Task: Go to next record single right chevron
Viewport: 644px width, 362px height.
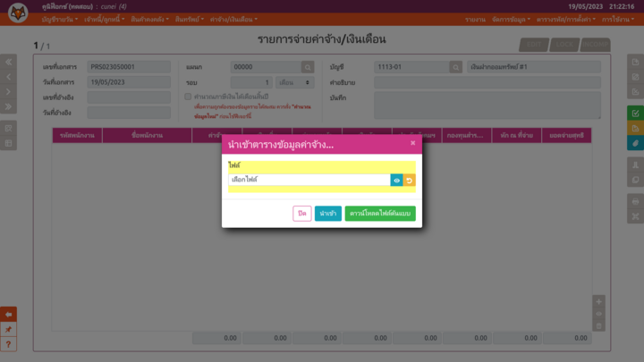Action: pyautogui.click(x=9, y=91)
